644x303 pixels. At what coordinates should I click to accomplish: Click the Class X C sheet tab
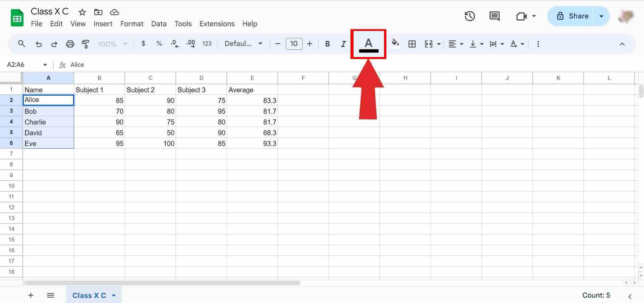pos(89,295)
